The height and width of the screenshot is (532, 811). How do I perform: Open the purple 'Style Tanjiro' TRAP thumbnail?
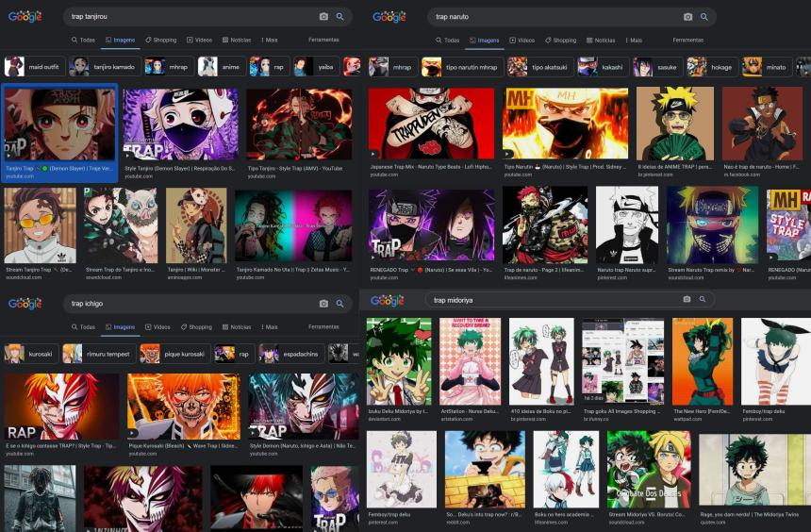coord(180,125)
